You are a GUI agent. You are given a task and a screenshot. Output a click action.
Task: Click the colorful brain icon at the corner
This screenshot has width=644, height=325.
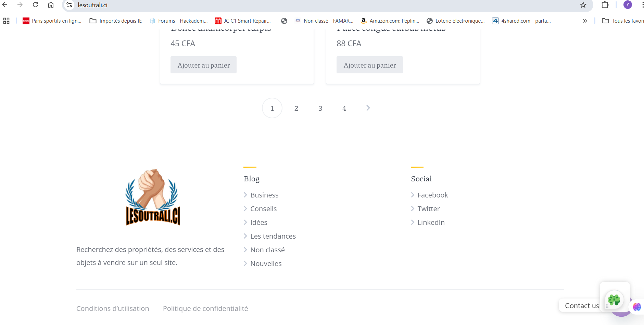tap(637, 306)
